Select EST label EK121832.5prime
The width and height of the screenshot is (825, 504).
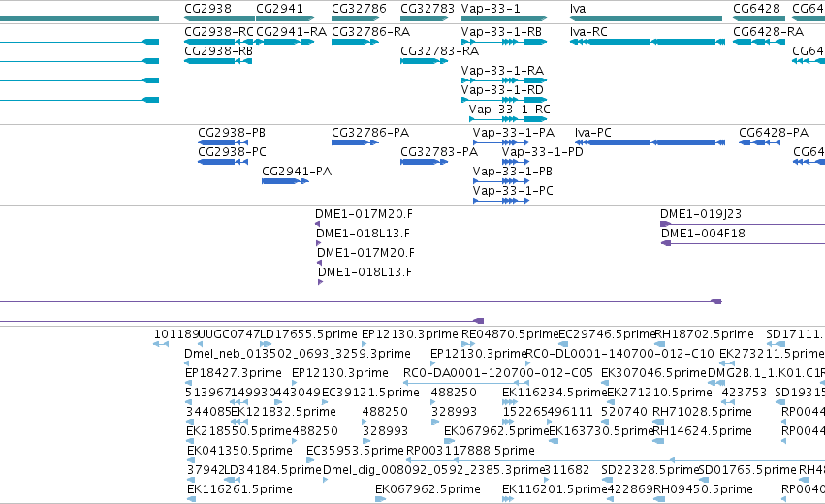tap(284, 412)
